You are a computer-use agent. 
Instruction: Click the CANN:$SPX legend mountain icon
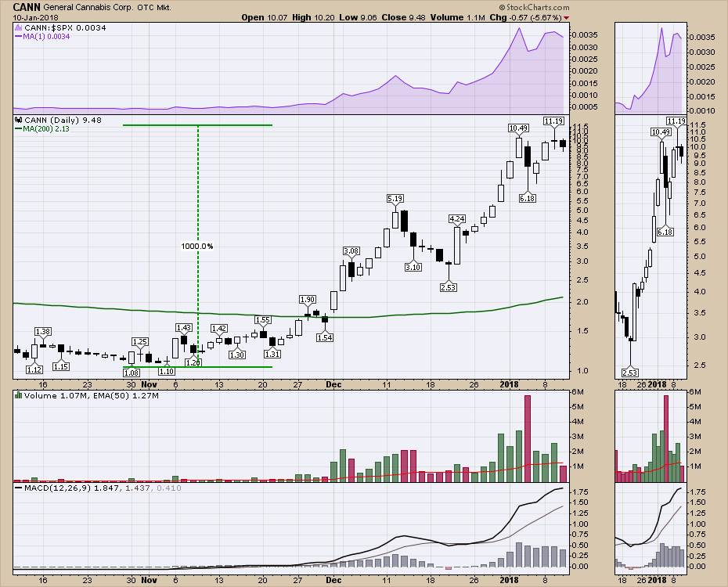[x=19, y=28]
